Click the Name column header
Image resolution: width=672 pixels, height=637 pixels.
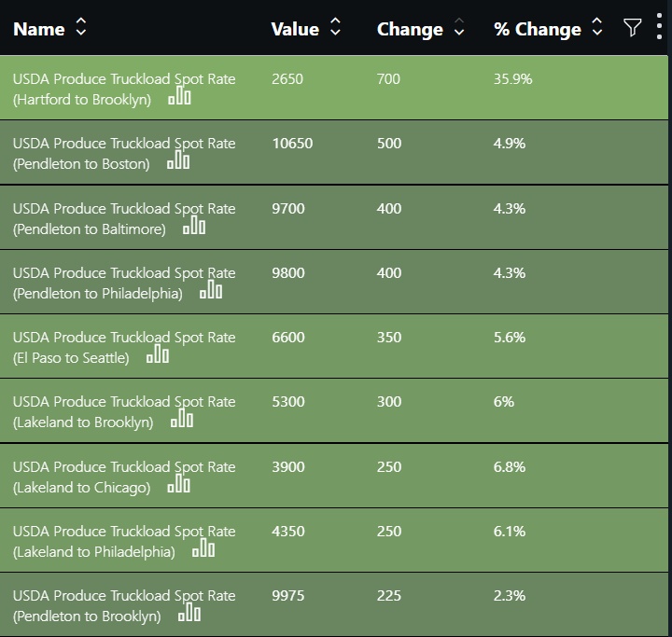coord(39,29)
